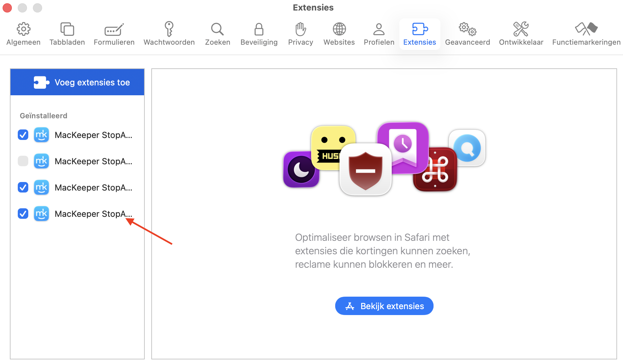Screen dimensions: 623x364
Task: Switch to the Websites tab label
Action: tap(339, 42)
